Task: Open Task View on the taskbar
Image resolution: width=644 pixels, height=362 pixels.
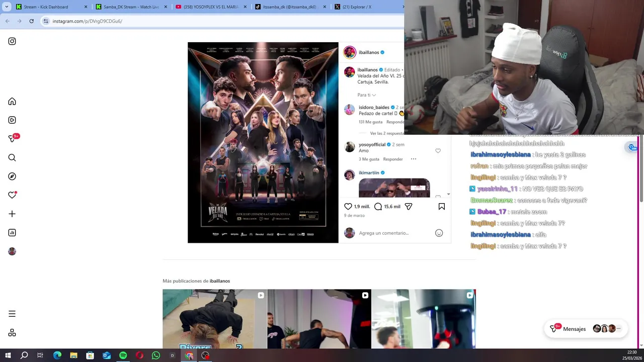Action: pos(40,355)
